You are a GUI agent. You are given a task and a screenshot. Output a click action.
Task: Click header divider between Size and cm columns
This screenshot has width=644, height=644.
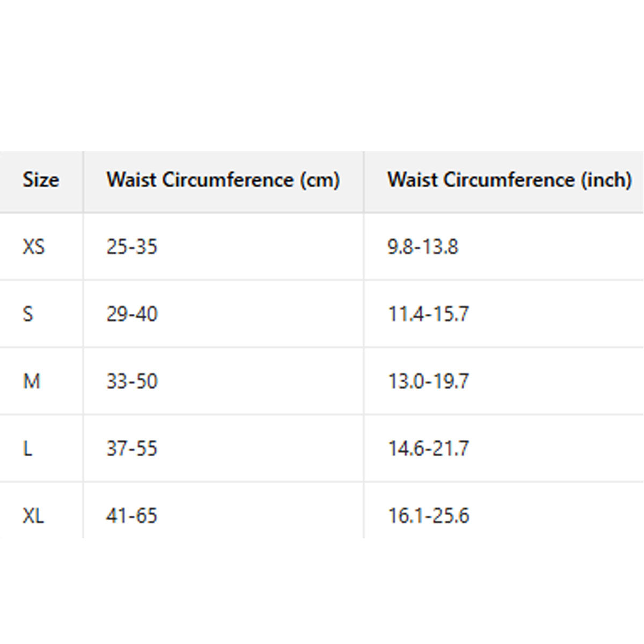(x=83, y=181)
